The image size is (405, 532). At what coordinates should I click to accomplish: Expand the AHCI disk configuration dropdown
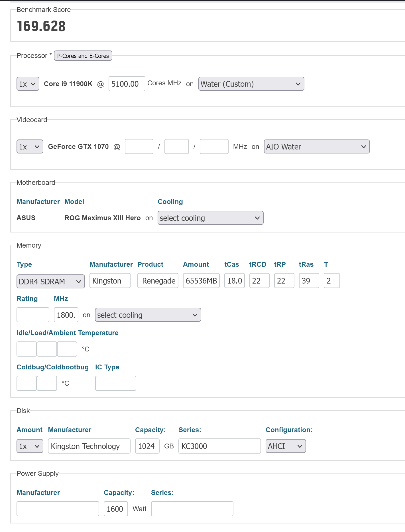[x=285, y=446]
